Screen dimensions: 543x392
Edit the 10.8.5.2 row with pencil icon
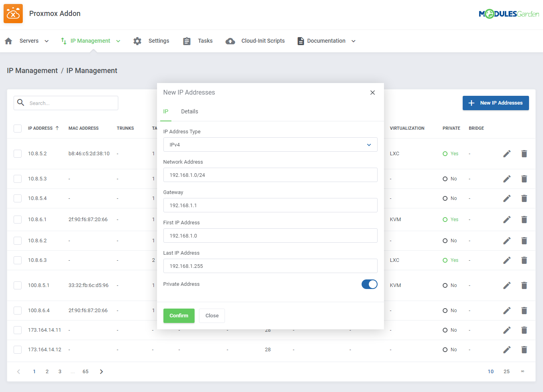coord(507,154)
